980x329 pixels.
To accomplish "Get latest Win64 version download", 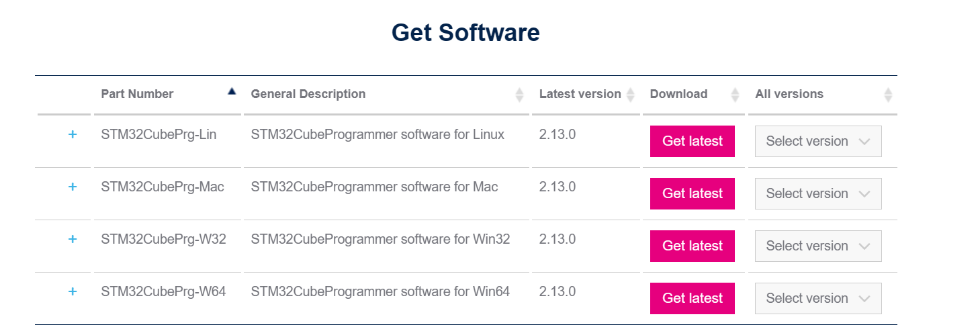I will click(x=693, y=298).
